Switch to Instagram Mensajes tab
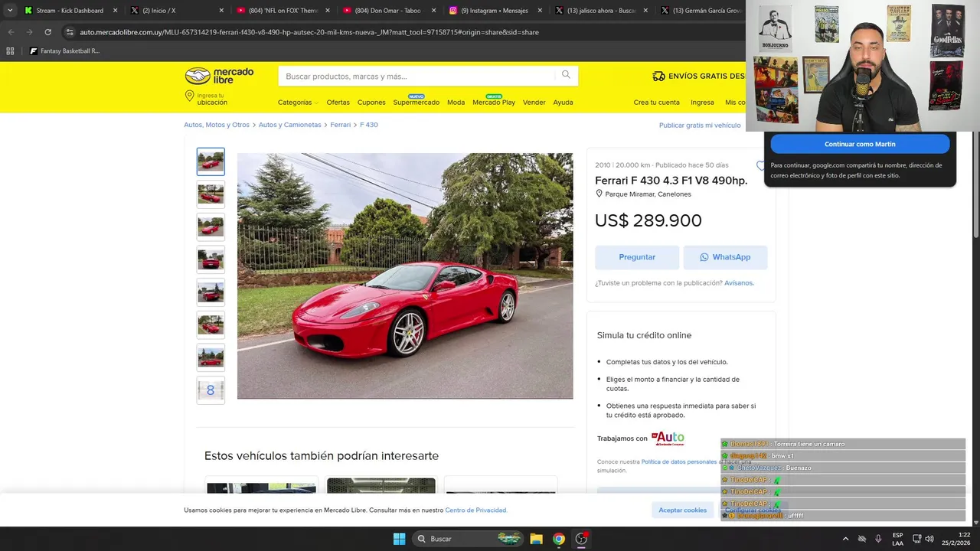 [x=494, y=11]
